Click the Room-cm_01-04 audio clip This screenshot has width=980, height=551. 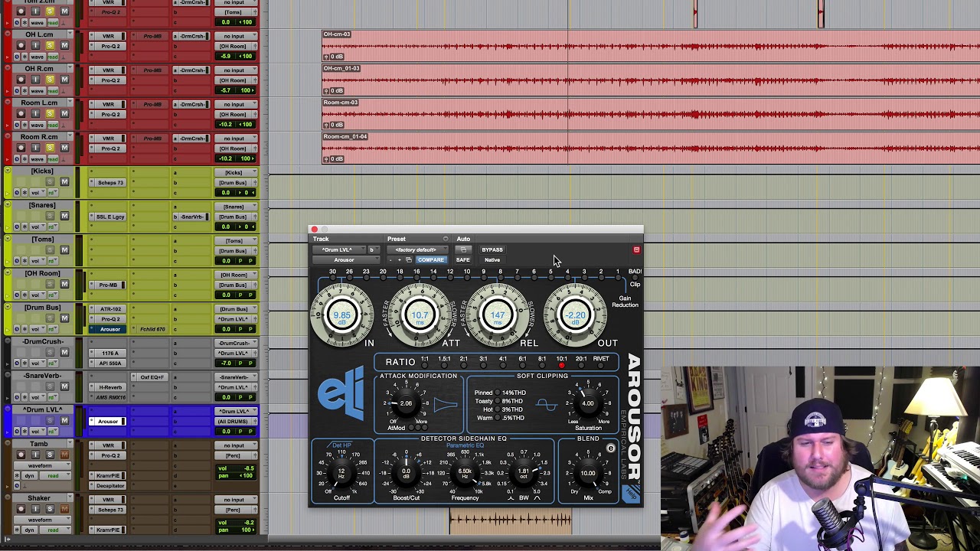(x=651, y=148)
